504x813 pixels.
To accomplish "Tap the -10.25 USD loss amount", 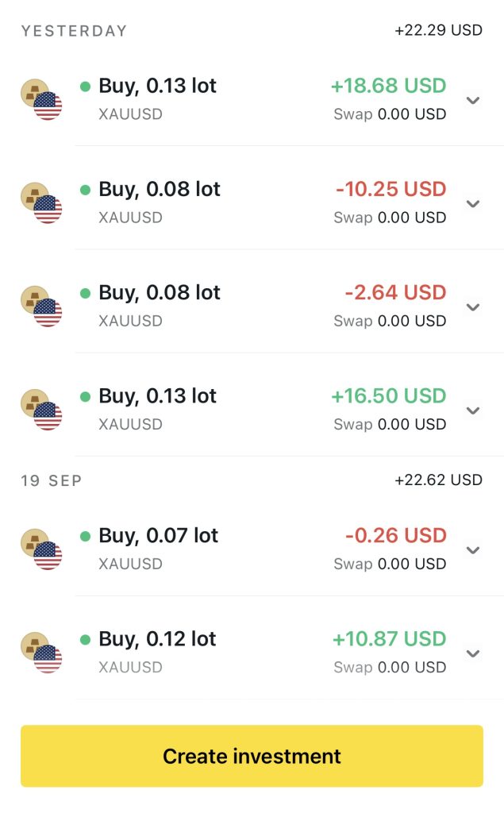I will (391, 189).
